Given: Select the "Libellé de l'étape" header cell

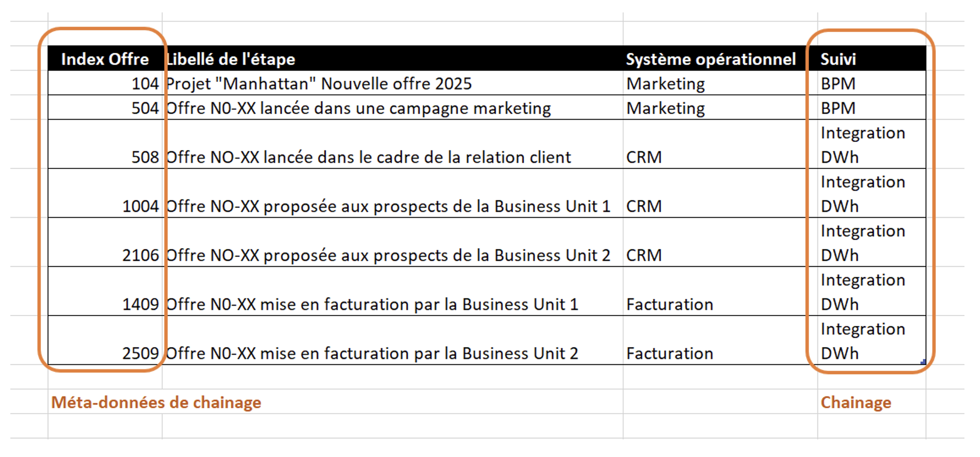Looking at the screenshot, I should (230, 59).
